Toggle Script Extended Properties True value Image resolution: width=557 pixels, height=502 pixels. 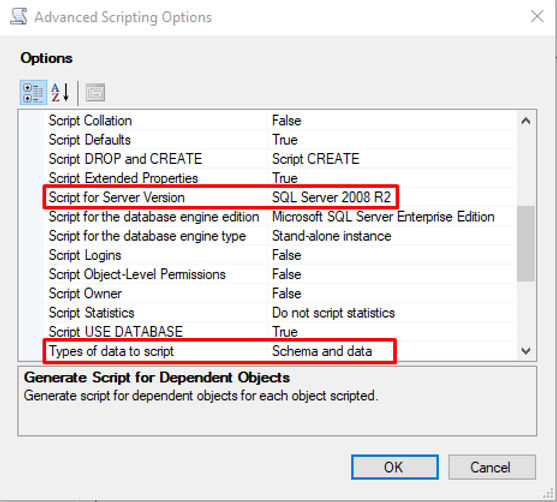pos(392,178)
